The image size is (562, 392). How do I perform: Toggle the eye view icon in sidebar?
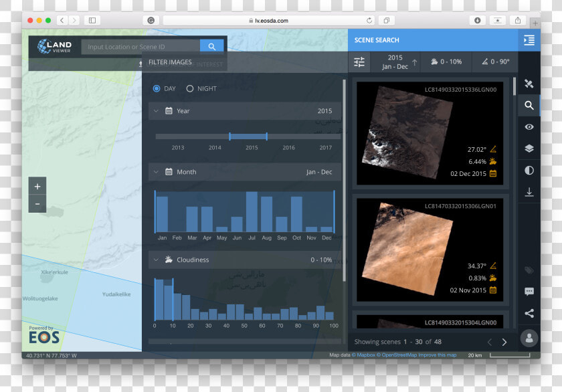tap(529, 127)
